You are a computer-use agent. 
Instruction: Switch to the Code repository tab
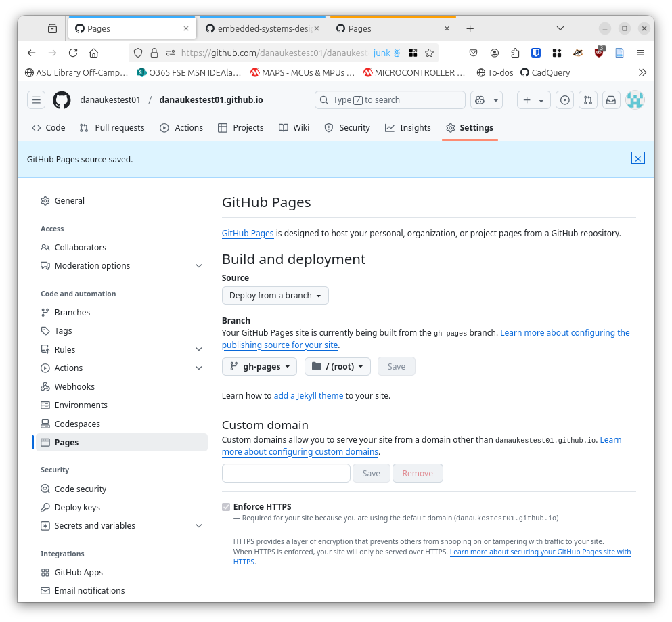coord(49,128)
